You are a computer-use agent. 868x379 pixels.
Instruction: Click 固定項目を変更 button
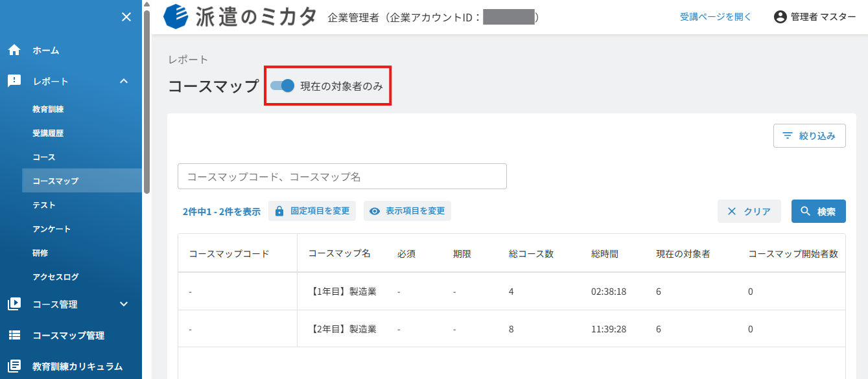312,211
